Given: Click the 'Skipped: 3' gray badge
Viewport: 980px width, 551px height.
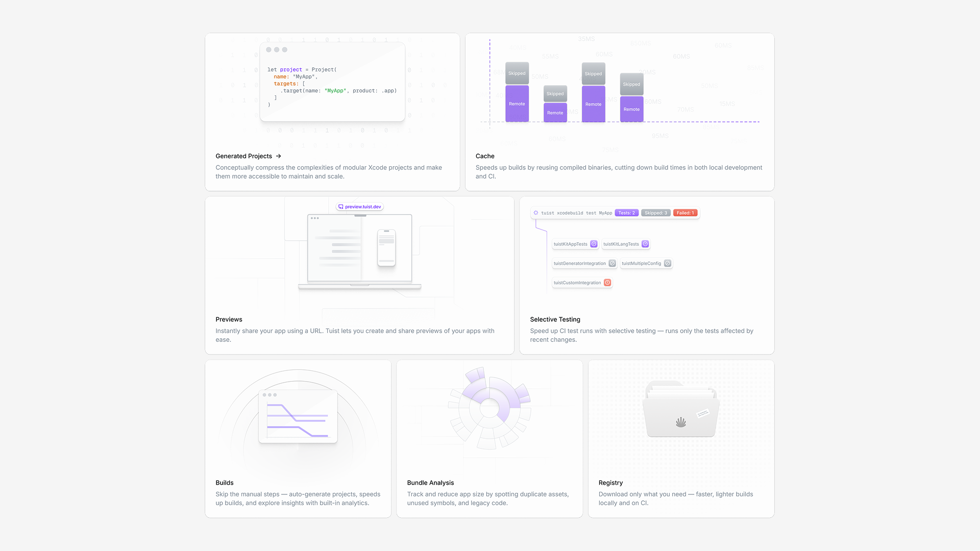Looking at the screenshot, I should [655, 213].
